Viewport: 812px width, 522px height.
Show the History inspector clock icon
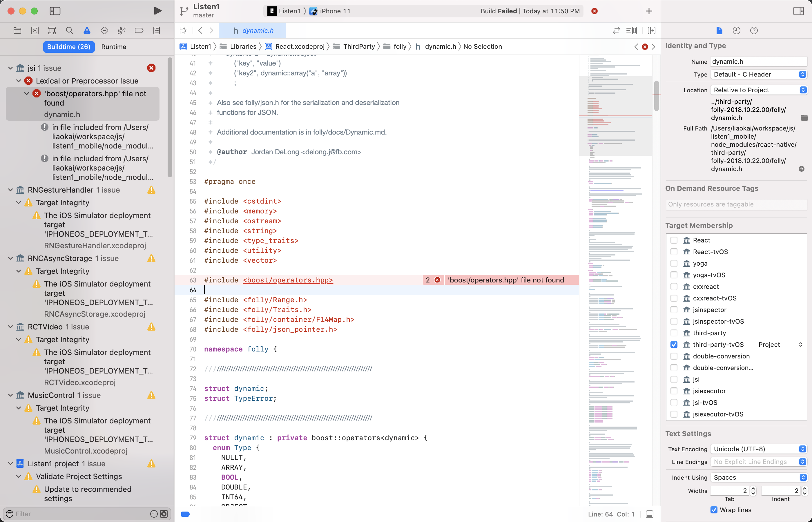(x=736, y=30)
